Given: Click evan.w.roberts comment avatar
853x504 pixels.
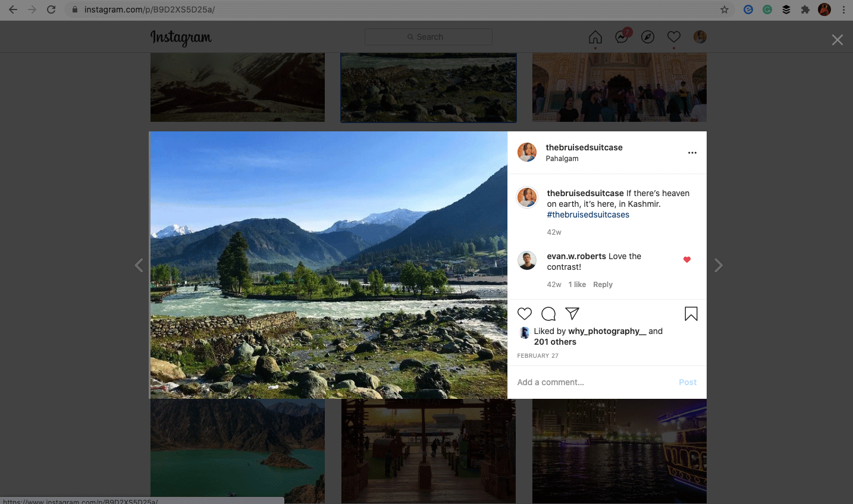Looking at the screenshot, I should tap(527, 260).
